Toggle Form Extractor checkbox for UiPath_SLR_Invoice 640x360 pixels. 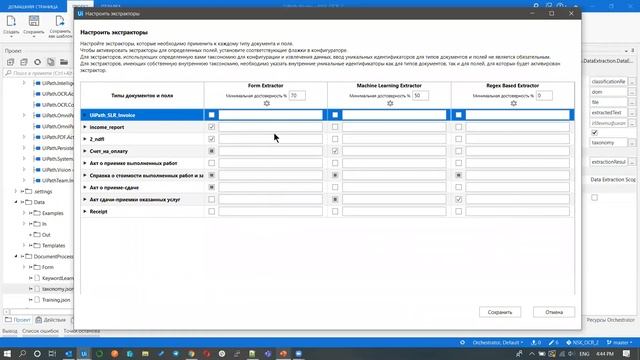[x=211, y=115]
